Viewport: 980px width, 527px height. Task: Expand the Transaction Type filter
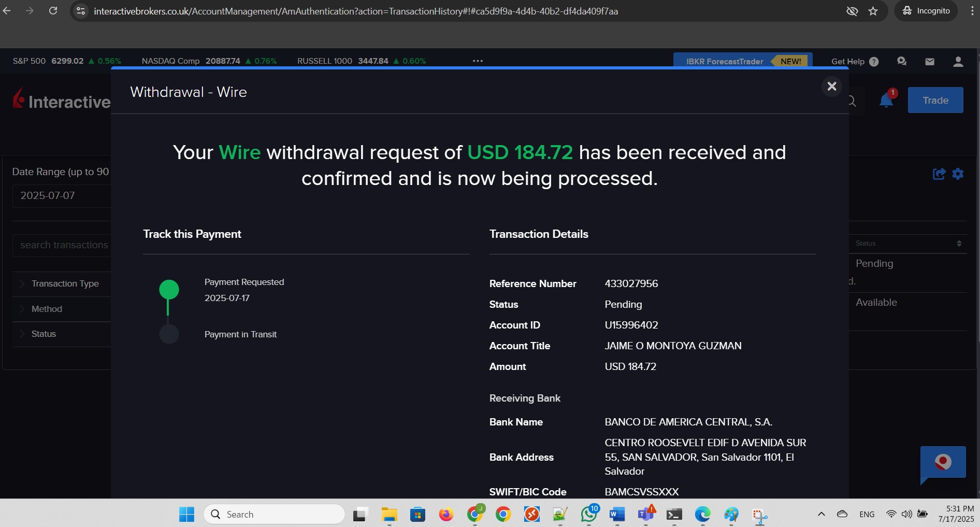click(x=62, y=283)
